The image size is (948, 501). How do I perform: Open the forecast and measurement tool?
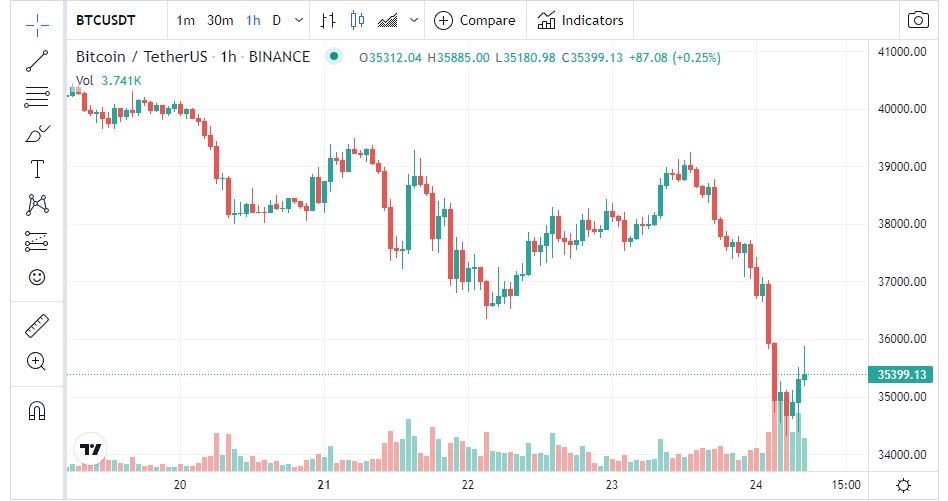coord(37,241)
